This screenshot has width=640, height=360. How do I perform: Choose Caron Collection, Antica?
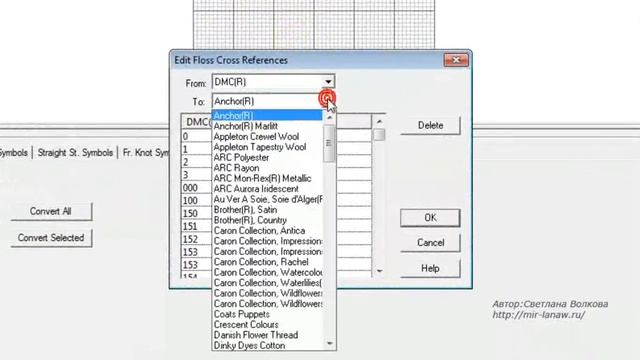point(267,231)
